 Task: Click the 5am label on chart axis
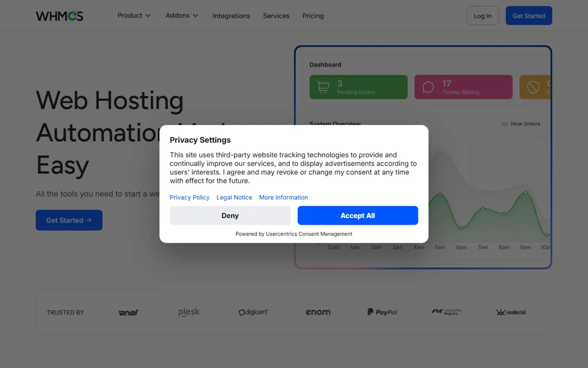[x=440, y=247]
